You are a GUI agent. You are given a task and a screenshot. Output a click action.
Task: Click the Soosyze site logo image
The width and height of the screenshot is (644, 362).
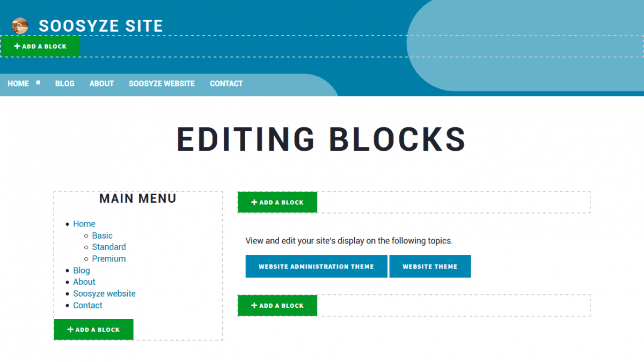[20, 25]
